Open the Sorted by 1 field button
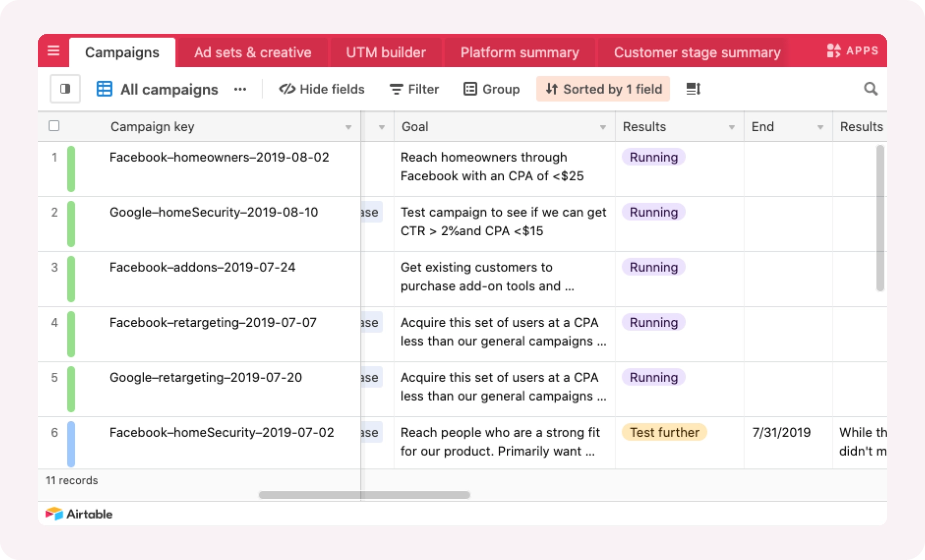The height and width of the screenshot is (560, 925). [x=603, y=89]
